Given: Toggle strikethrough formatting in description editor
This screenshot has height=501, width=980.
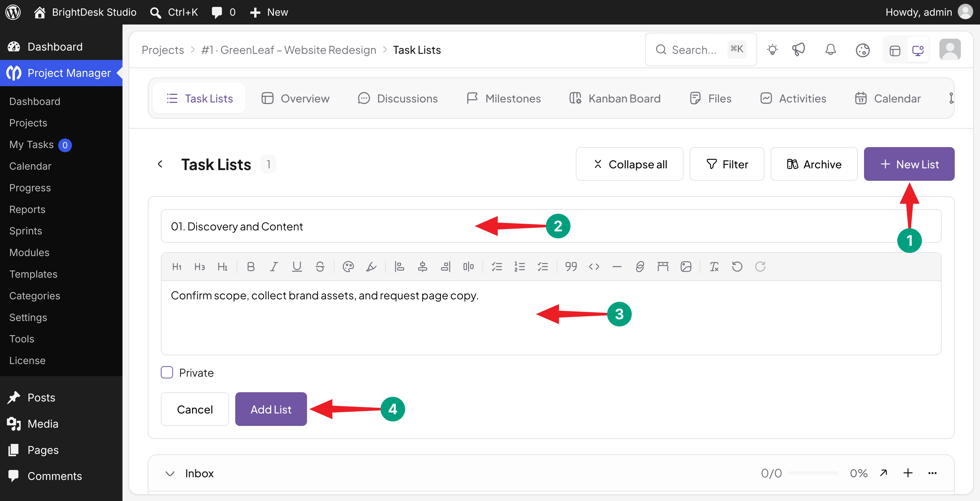Looking at the screenshot, I should 320,266.
